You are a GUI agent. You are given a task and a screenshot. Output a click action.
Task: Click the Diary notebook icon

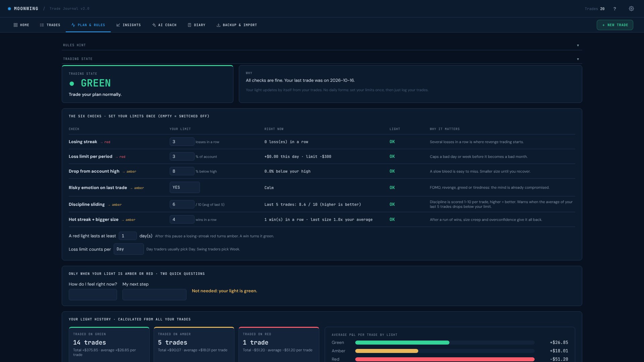[x=190, y=25]
